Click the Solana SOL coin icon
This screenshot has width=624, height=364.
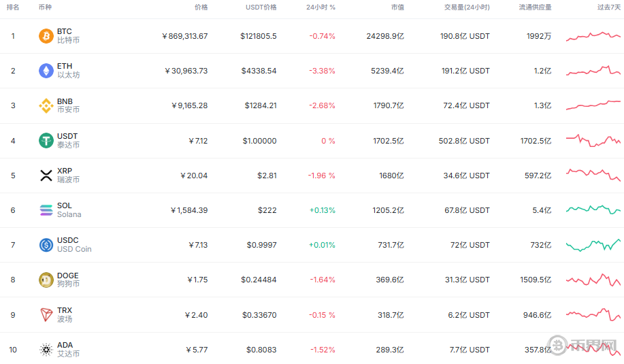(46, 210)
